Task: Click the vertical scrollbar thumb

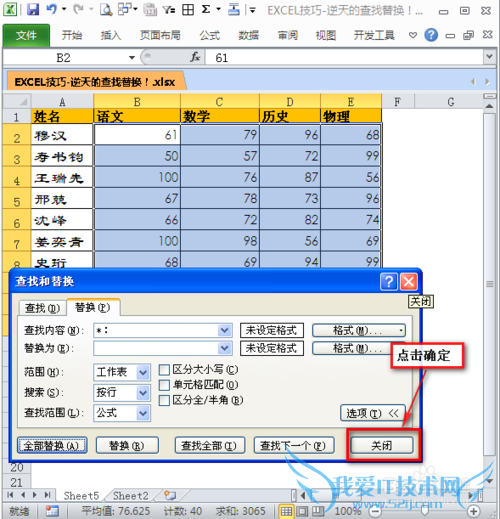Action: coord(489,284)
